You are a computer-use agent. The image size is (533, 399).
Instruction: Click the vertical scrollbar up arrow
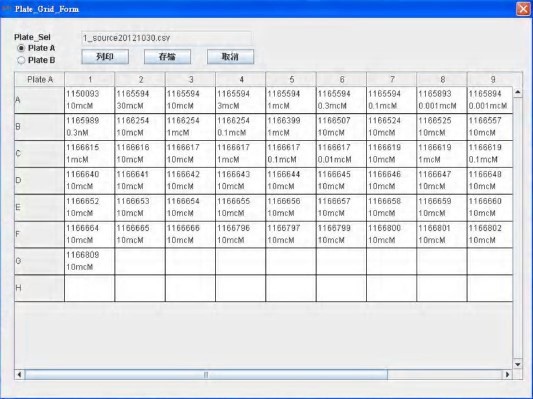point(518,92)
